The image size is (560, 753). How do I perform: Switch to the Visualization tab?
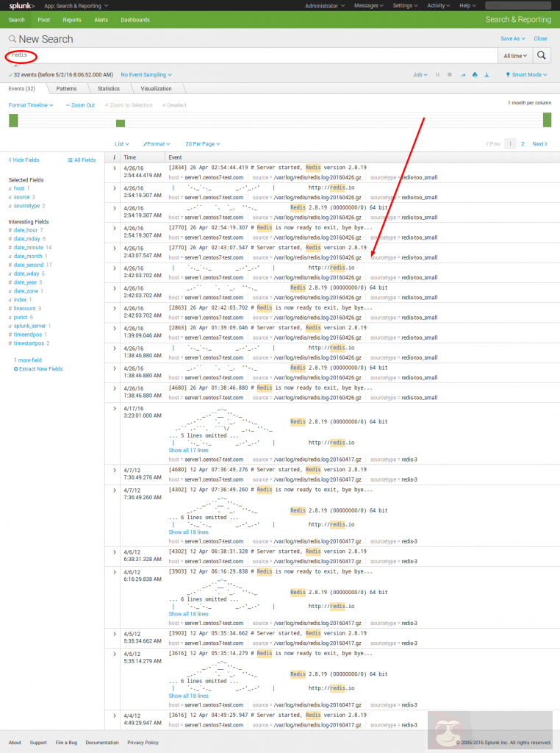point(156,89)
